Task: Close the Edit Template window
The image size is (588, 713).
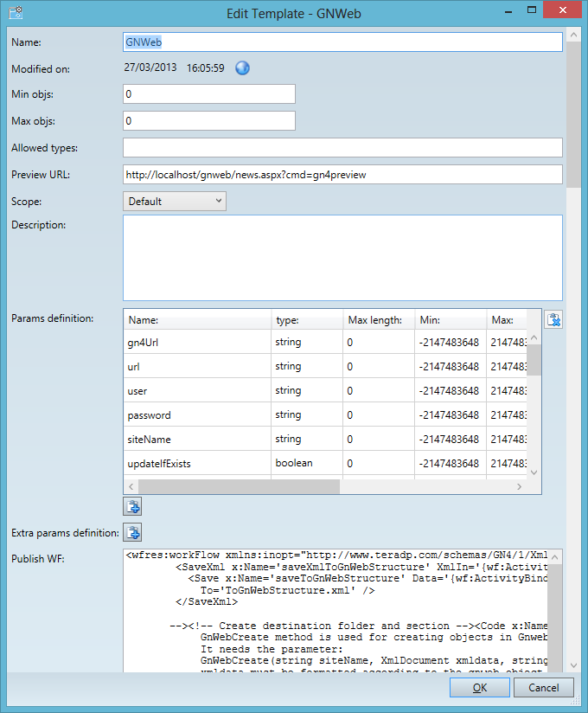Action: tap(563, 10)
